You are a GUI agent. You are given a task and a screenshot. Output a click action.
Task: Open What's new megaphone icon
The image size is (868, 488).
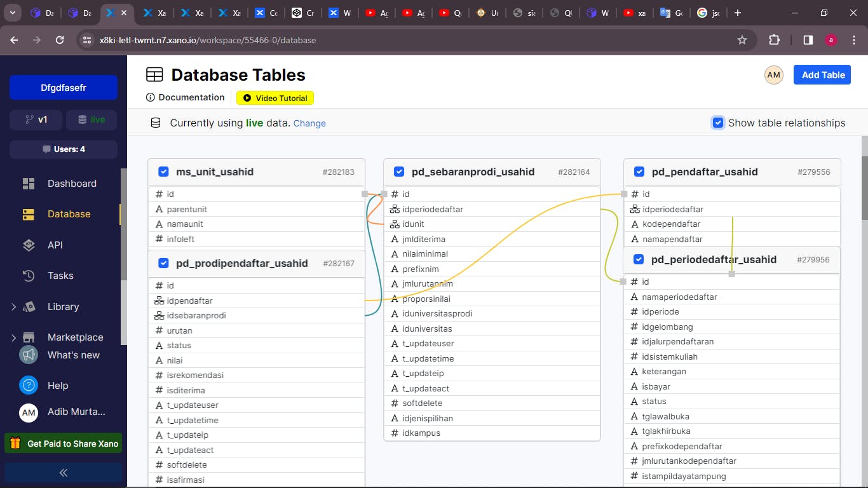(x=29, y=355)
